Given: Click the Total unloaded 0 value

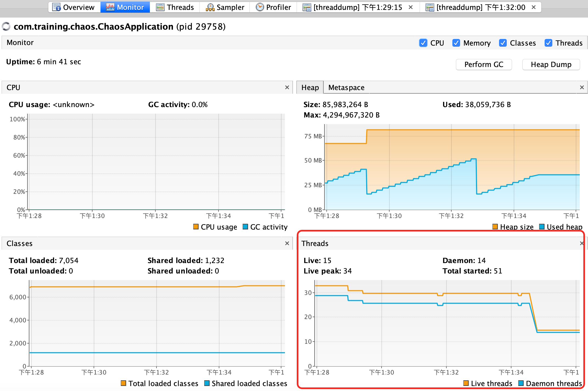Looking at the screenshot, I should (71, 271).
